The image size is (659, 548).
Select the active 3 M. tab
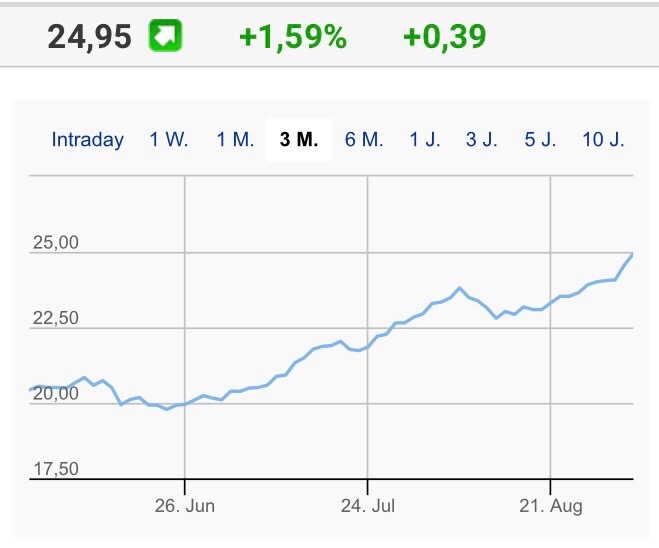click(x=299, y=139)
